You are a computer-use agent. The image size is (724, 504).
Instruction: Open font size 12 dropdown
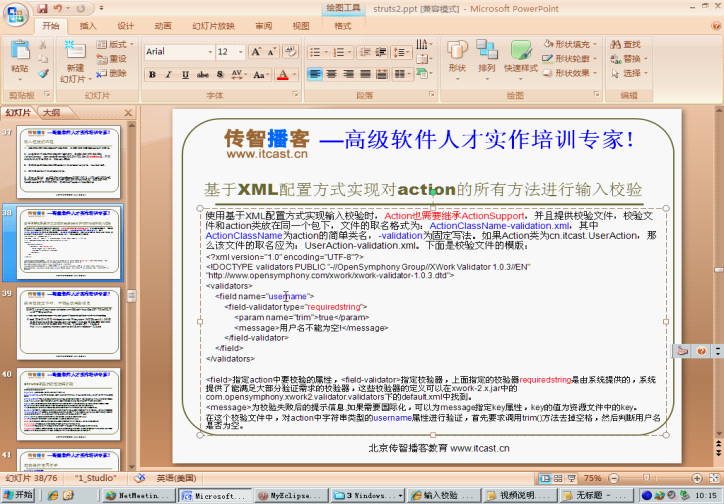pos(241,52)
